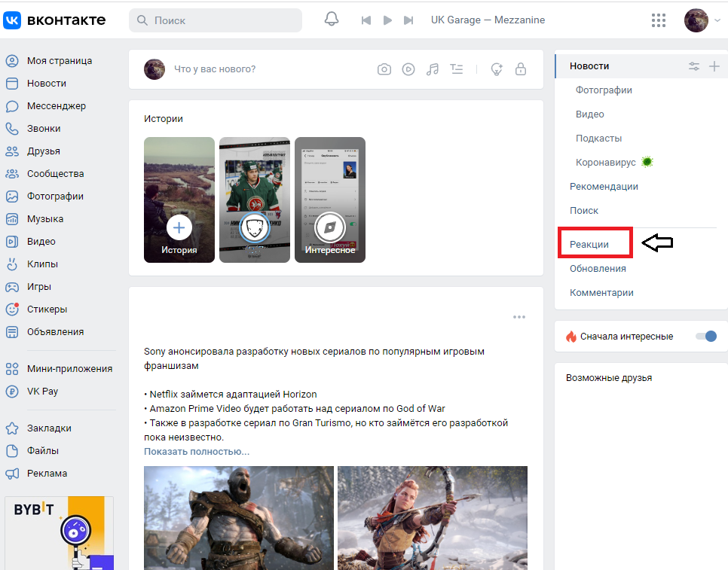
Task: Click Мини-приложения icon
Action: tap(12, 369)
